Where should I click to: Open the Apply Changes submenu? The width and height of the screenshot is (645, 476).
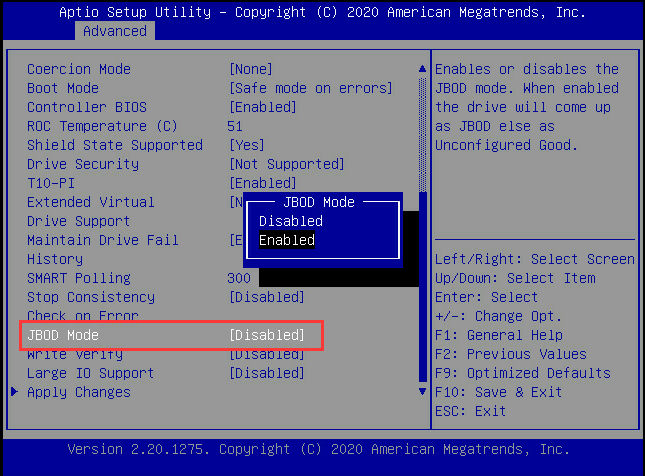coord(78,392)
